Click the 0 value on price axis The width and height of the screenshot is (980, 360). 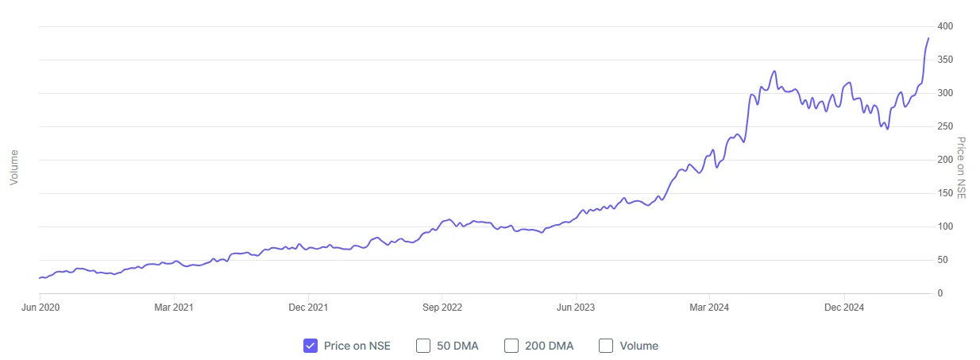[x=941, y=294]
